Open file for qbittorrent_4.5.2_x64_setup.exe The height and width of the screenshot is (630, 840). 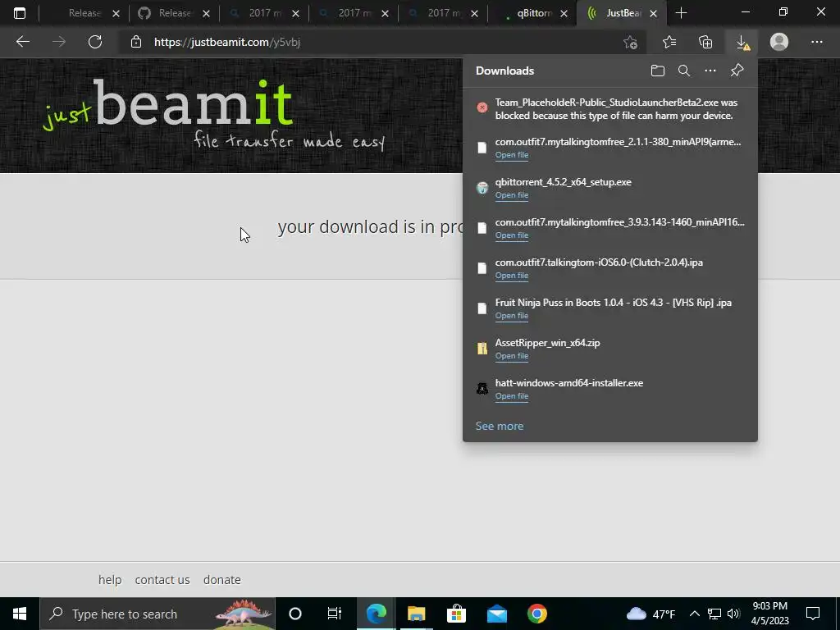(512, 195)
